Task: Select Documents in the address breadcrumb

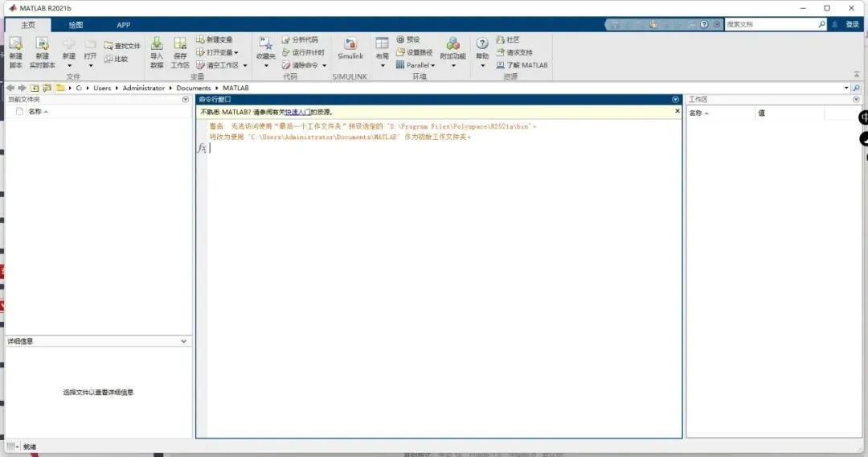Action: (x=194, y=88)
